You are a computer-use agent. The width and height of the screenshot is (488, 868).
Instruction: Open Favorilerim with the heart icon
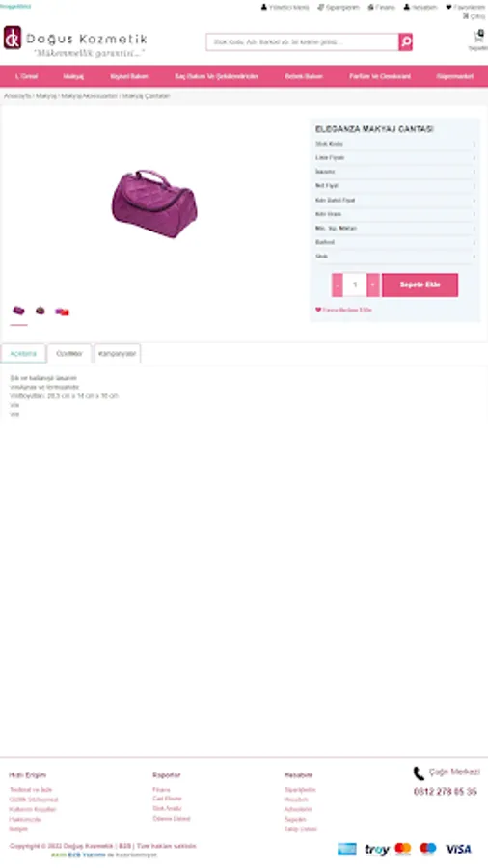point(465,7)
